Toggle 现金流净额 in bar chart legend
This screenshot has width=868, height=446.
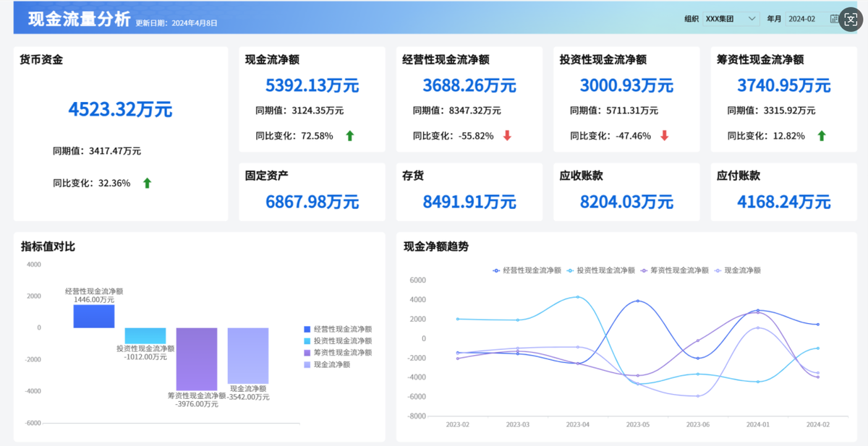click(327, 364)
